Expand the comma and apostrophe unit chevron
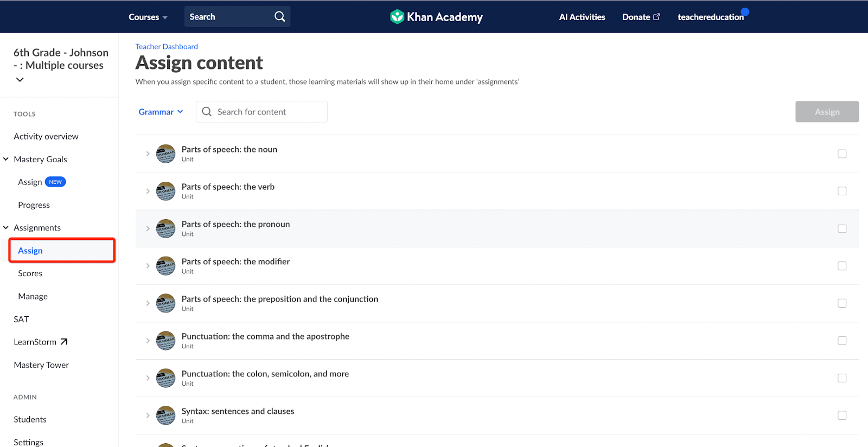This screenshot has width=868, height=447. (x=148, y=341)
